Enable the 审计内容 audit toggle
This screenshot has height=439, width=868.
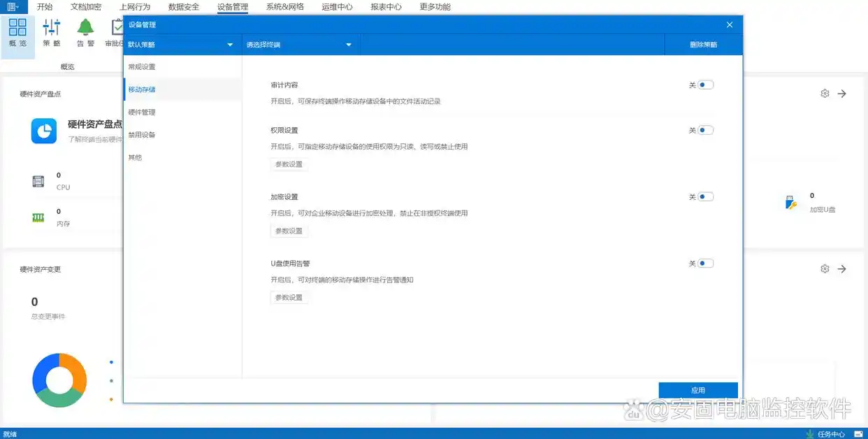tap(704, 84)
